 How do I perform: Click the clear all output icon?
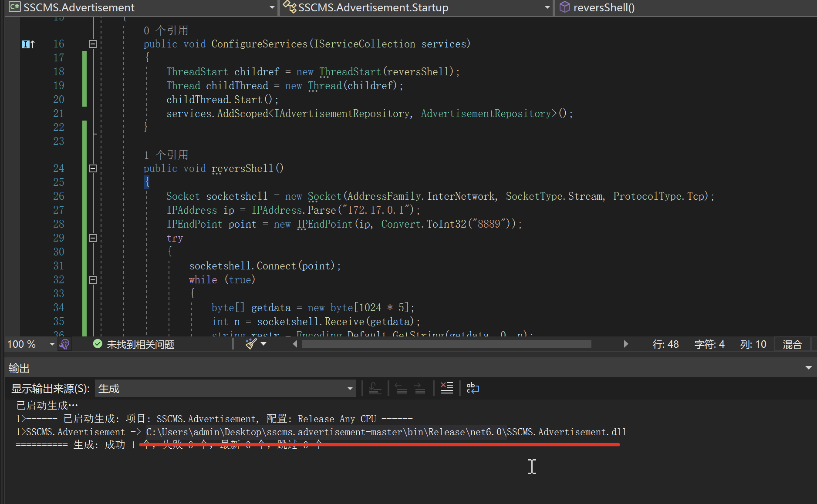click(x=447, y=388)
